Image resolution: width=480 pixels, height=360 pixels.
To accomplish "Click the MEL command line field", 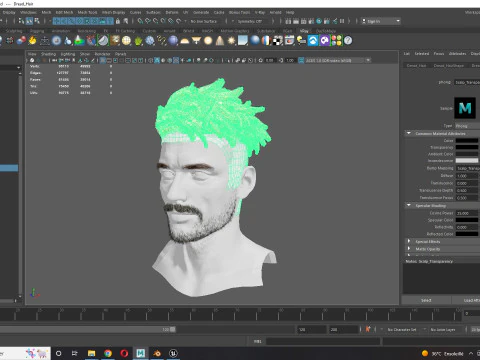I will coord(323,341).
